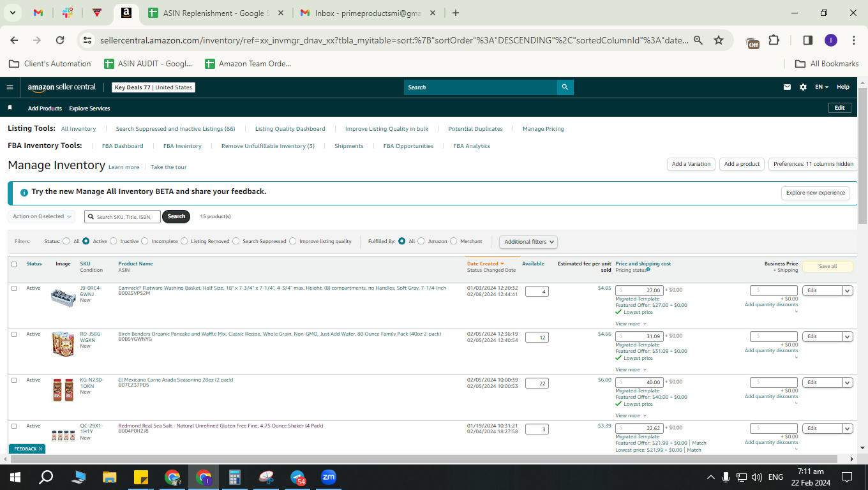The height and width of the screenshot is (490, 868).
Task: Click the Pricing status info icon
Action: (x=648, y=269)
